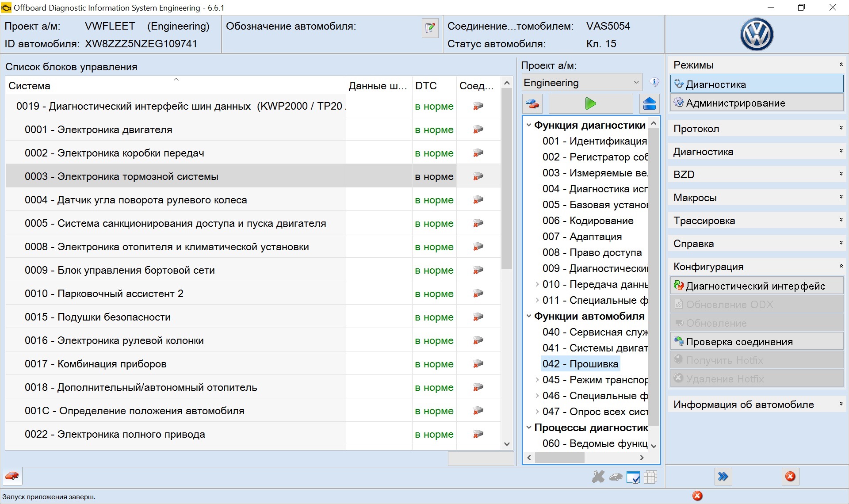Image resolution: width=849 pixels, height=504 pixels.
Task: Start diagnostic function with green play button
Action: click(x=590, y=104)
